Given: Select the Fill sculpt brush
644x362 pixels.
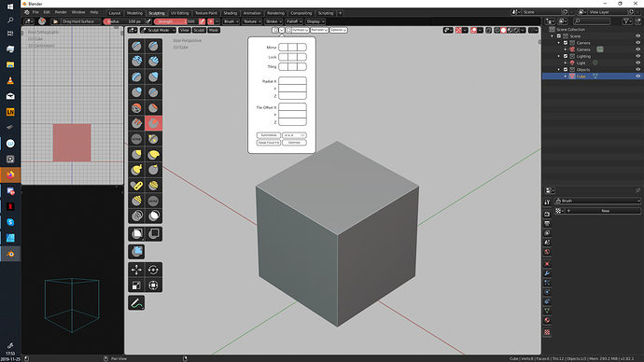Looking at the screenshot, I should click(x=136, y=123).
